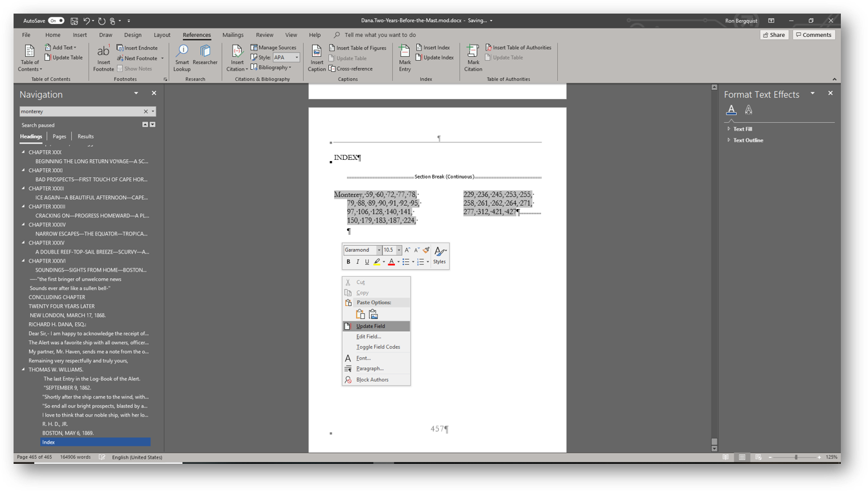
Task: Open the citation Style APA dropdown
Action: point(297,58)
